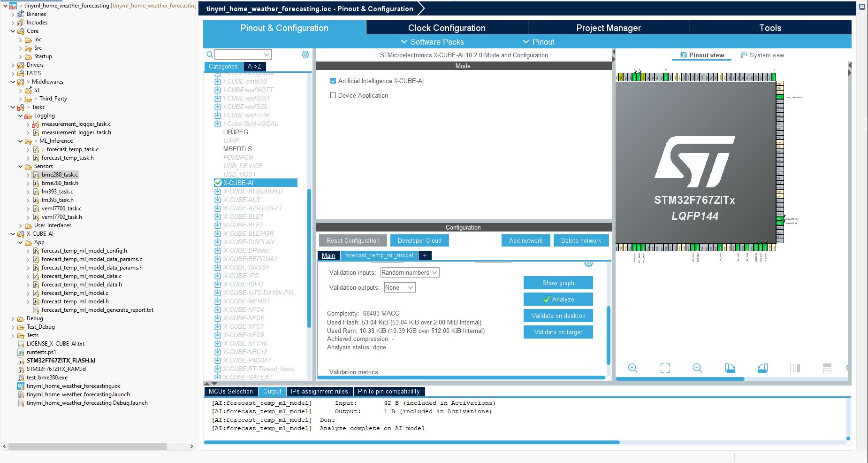
Task: Rotate the chip clockwise
Action: tap(730, 368)
